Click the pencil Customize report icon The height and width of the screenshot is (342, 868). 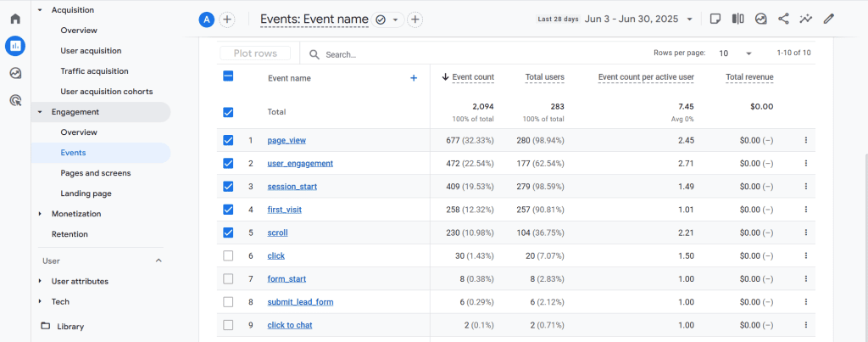(x=828, y=19)
